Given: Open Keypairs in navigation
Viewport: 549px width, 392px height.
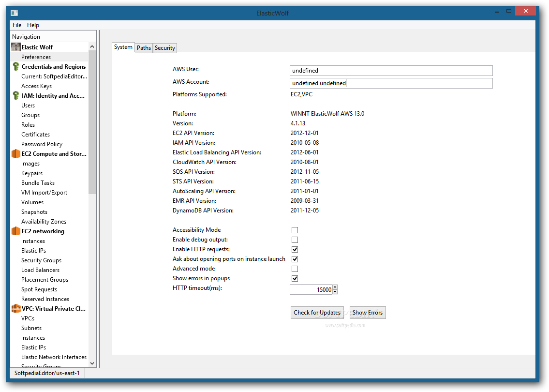Looking at the screenshot, I should [32, 173].
